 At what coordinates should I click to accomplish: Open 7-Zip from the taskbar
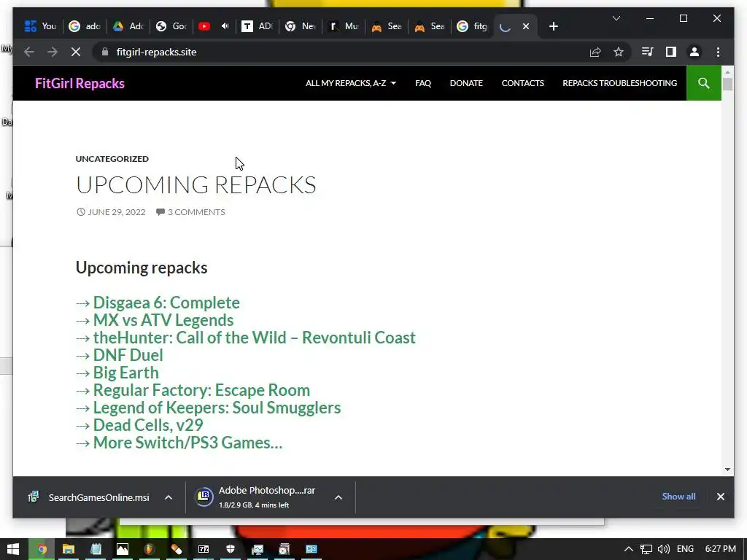(x=204, y=549)
